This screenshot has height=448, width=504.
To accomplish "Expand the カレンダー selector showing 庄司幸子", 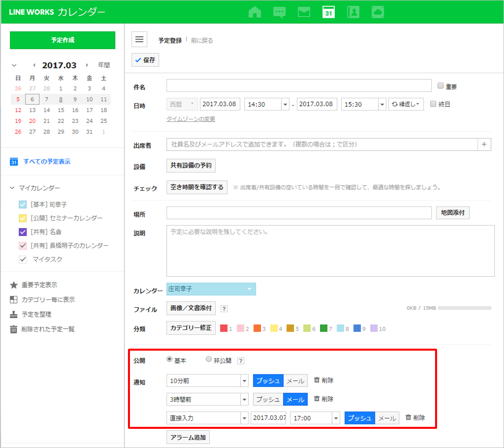I will pyautogui.click(x=211, y=289).
